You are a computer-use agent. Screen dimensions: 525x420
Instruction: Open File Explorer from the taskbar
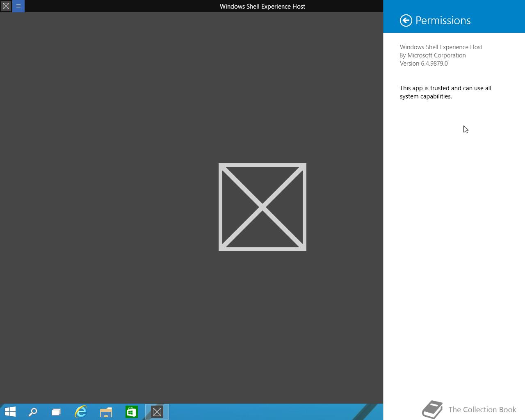[106, 412]
